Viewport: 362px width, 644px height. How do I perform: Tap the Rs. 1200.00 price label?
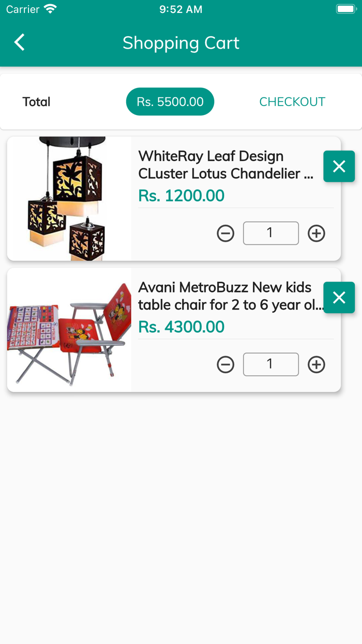pos(181,196)
